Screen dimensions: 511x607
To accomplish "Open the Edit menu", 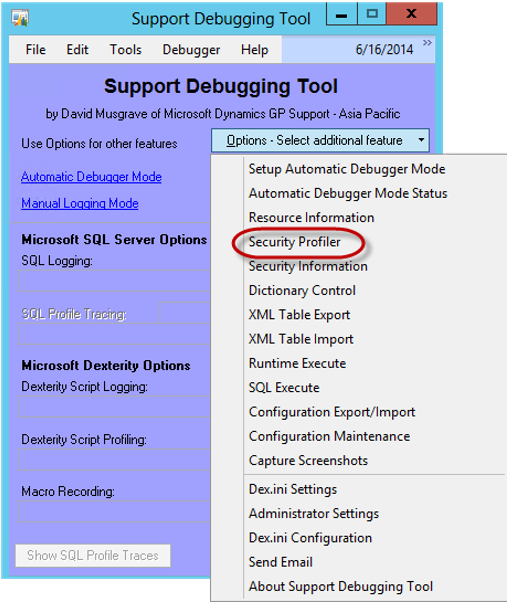I will 77,50.
